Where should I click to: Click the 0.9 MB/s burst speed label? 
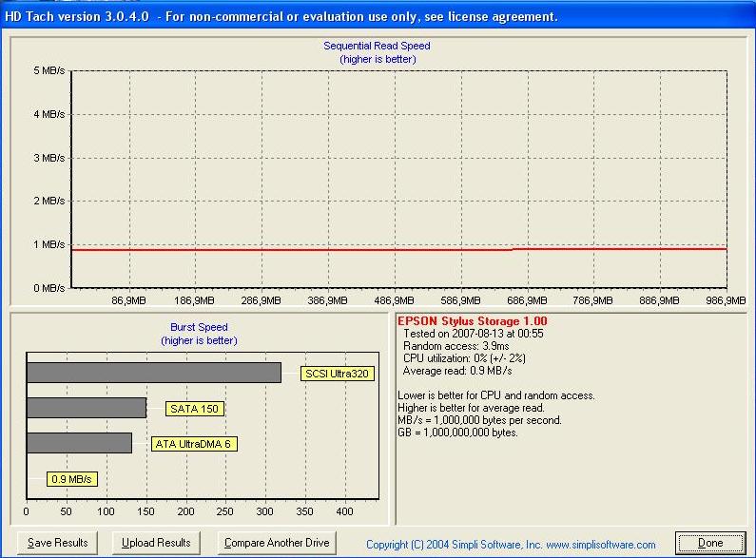point(72,479)
